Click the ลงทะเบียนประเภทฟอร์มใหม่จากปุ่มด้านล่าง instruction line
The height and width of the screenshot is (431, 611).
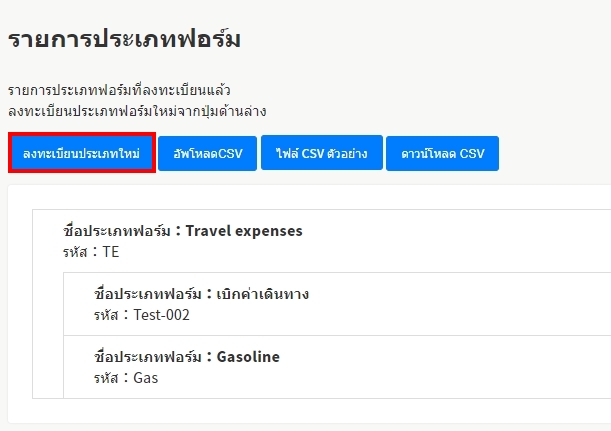136,110
